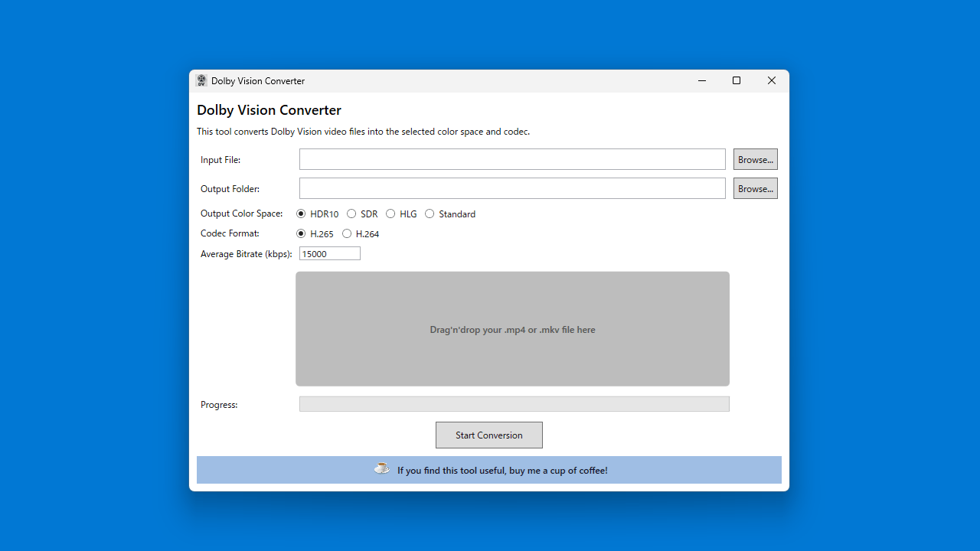Image resolution: width=980 pixels, height=551 pixels.
Task: Click the drag'n'drop file area
Action: coord(512,329)
